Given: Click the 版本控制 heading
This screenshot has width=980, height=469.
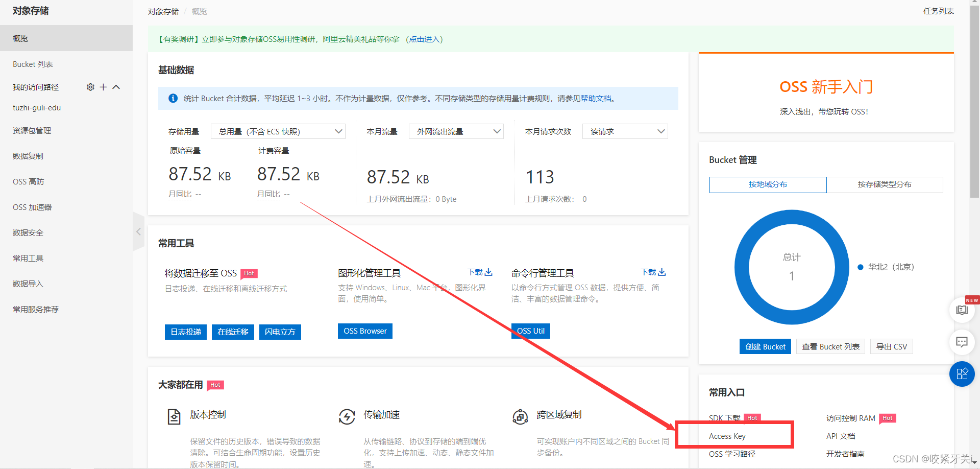Looking at the screenshot, I should tap(208, 414).
